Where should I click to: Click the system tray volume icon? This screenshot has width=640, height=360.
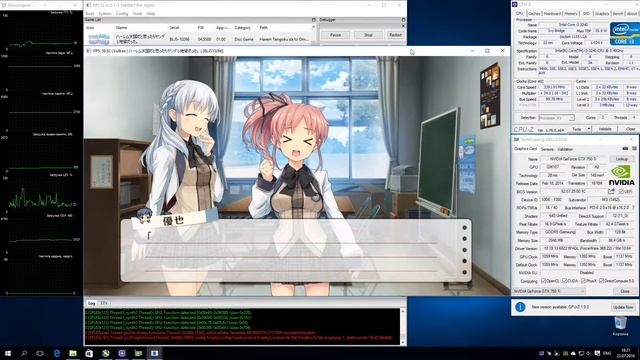coord(589,353)
